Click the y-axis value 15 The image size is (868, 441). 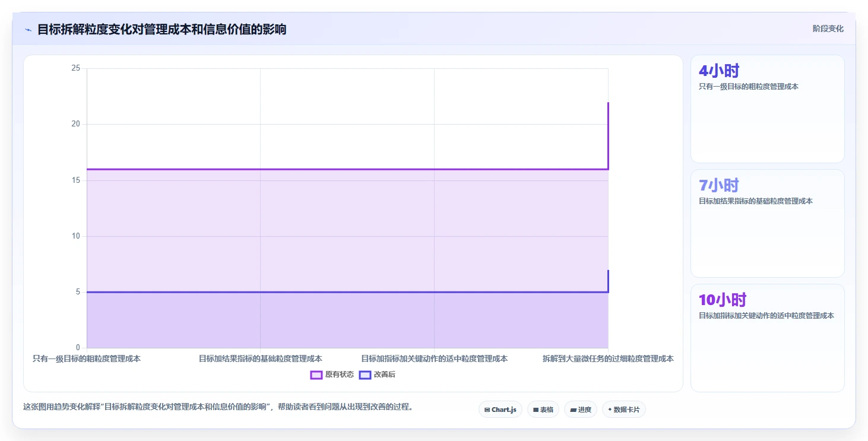[x=75, y=180]
